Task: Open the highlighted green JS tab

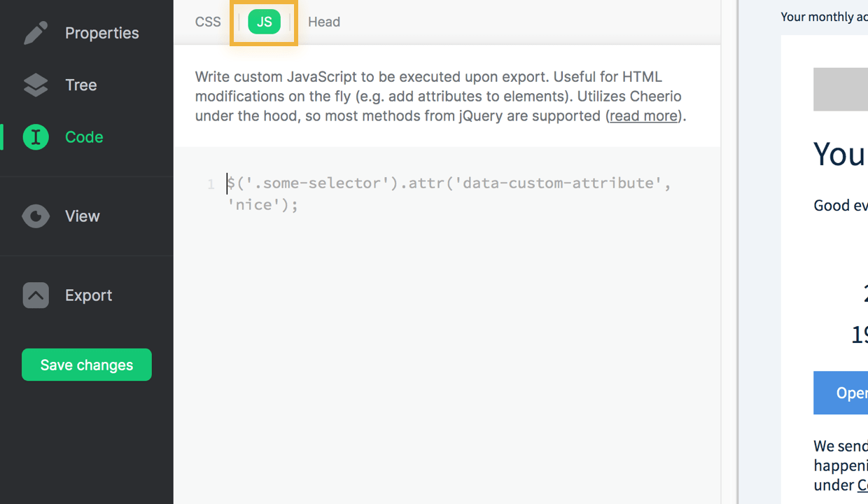Action: pyautogui.click(x=264, y=22)
